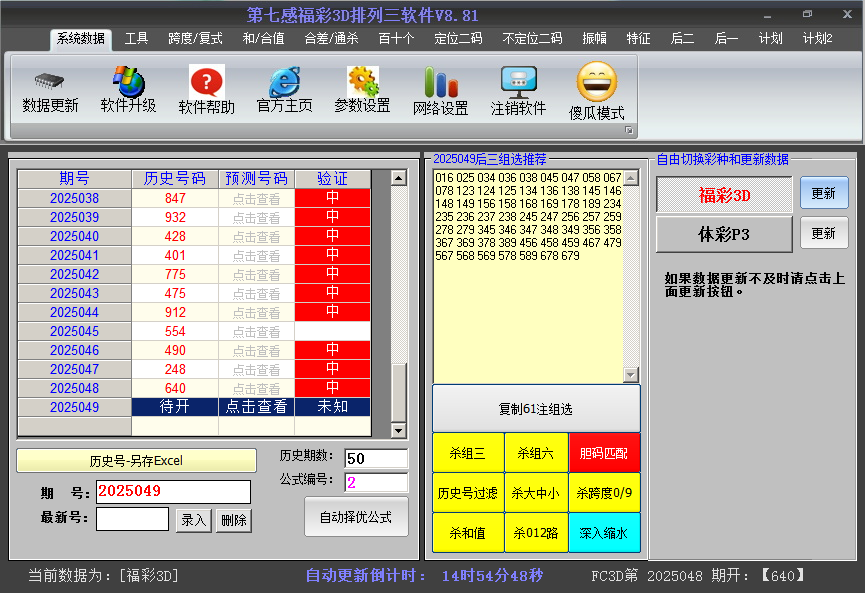Click scroll-up arrow of history table
Image resolution: width=865 pixels, height=593 pixels.
[x=398, y=178]
